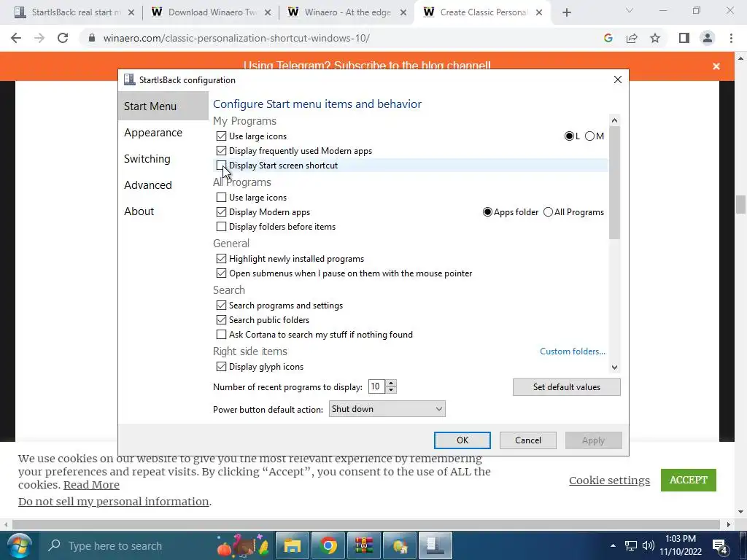This screenshot has width=747, height=560.
Task: Open WinRAR from the taskbar
Action: [363, 545]
